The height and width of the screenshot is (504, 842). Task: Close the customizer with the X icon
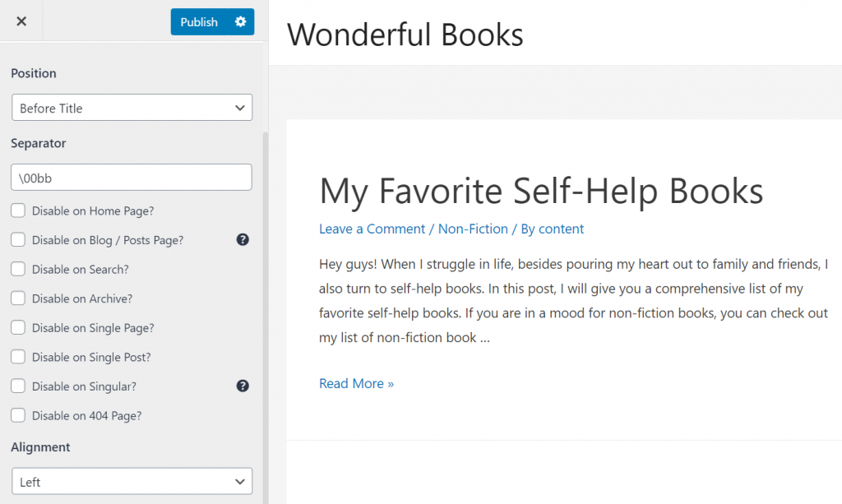click(x=21, y=21)
